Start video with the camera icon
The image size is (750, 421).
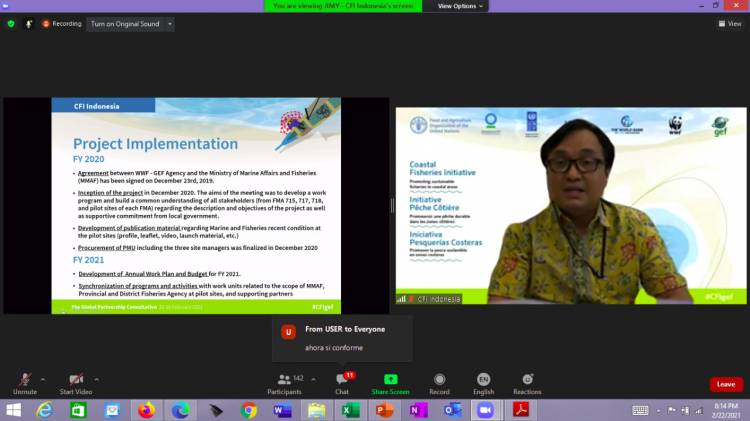[x=76, y=380]
